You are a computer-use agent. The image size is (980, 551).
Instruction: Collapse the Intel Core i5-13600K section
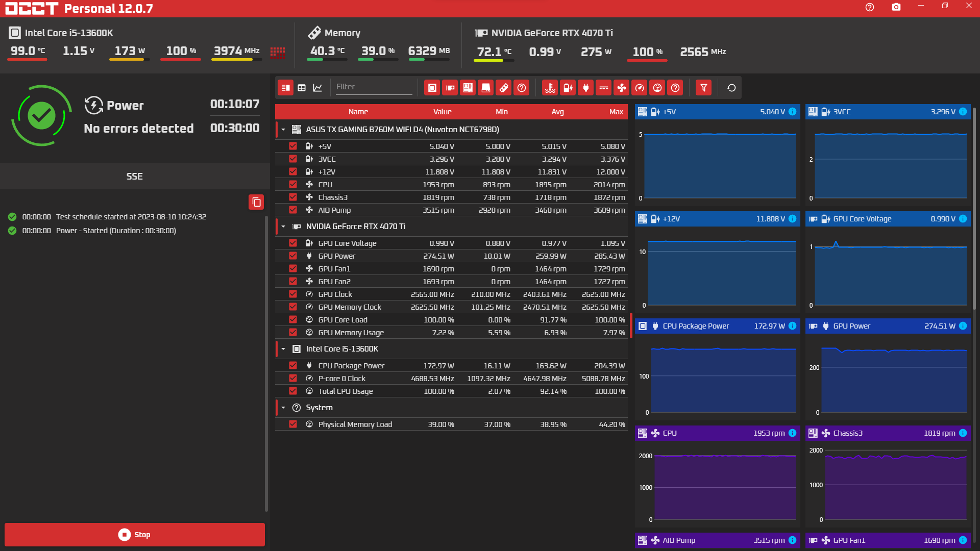[283, 348]
